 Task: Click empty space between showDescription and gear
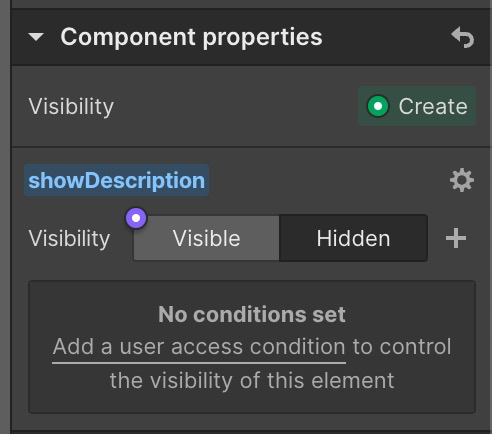click(x=328, y=180)
